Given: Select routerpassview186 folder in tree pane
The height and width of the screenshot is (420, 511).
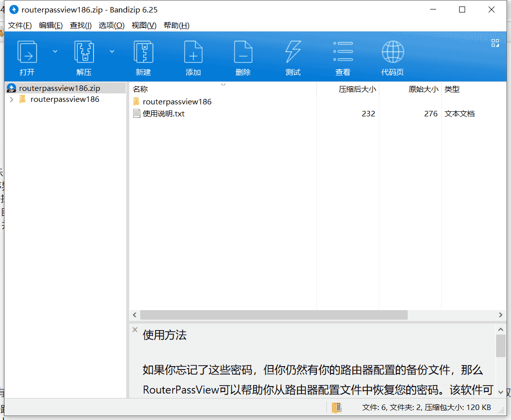Looking at the screenshot, I should pos(65,99).
